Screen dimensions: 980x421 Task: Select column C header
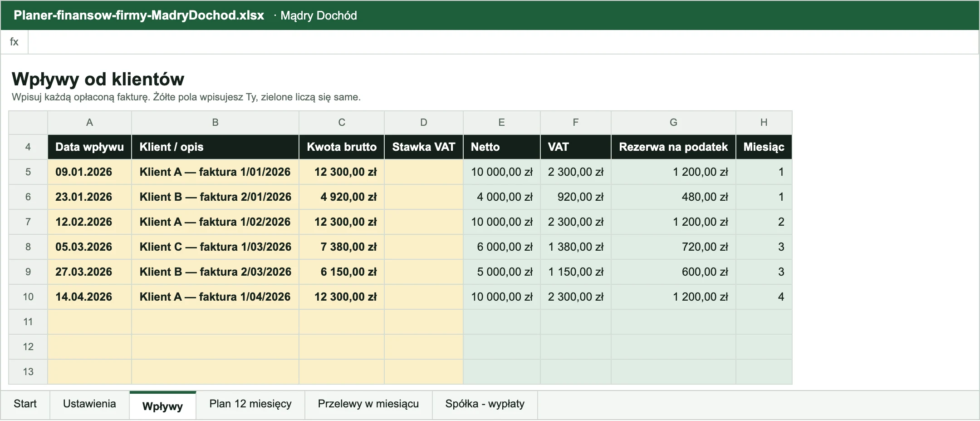tap(342, 122)
